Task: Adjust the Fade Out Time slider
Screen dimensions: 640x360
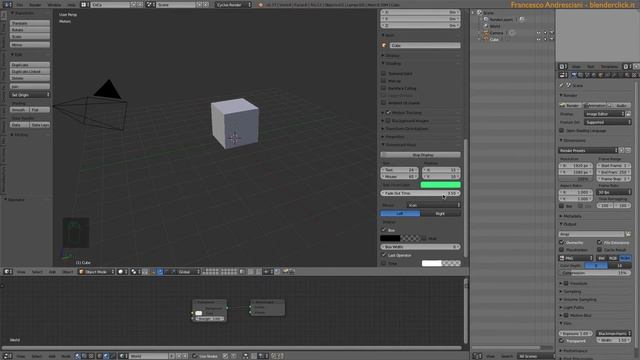Action: coord(420,193)
